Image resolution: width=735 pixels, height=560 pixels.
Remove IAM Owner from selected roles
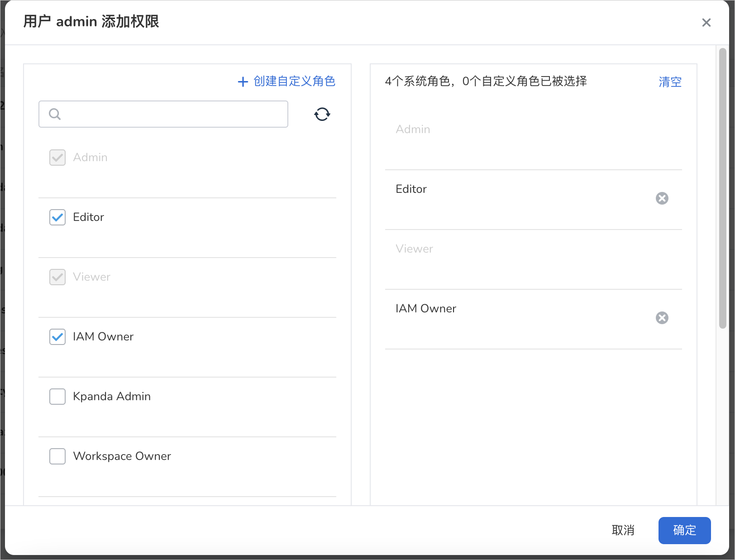click(x=662, y=318)
